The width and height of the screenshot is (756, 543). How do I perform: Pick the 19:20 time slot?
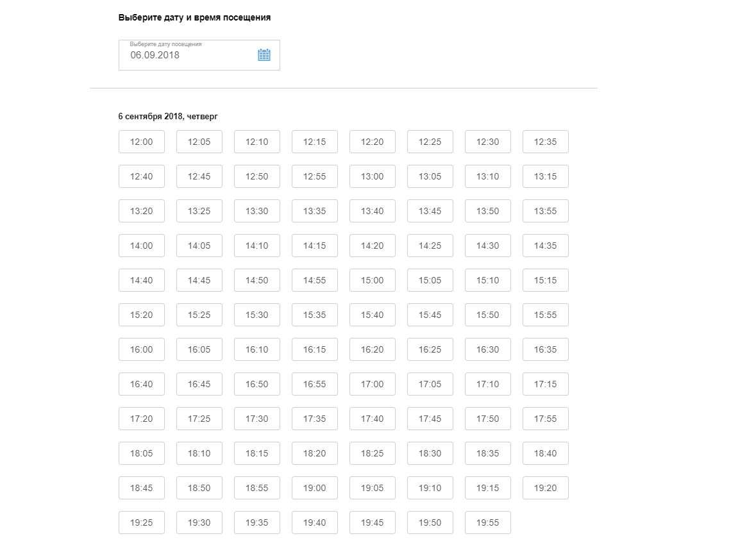coord(546,488)
